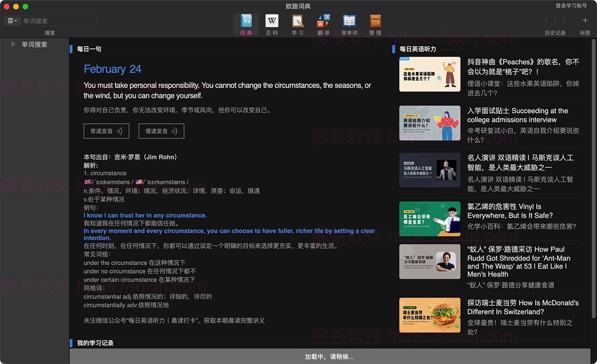Open the Vinyl Is Everywhere article title

coord(503,211)
